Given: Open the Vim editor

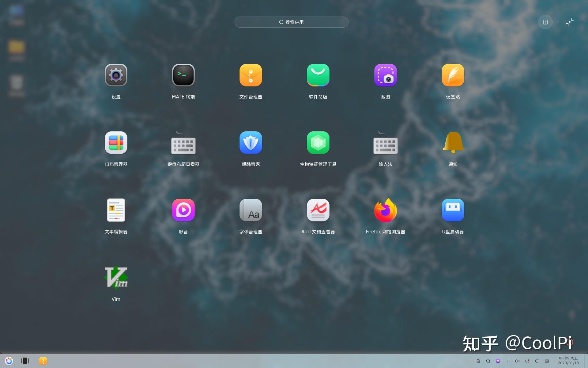Looking at the screenshot, I should (116, 278).
